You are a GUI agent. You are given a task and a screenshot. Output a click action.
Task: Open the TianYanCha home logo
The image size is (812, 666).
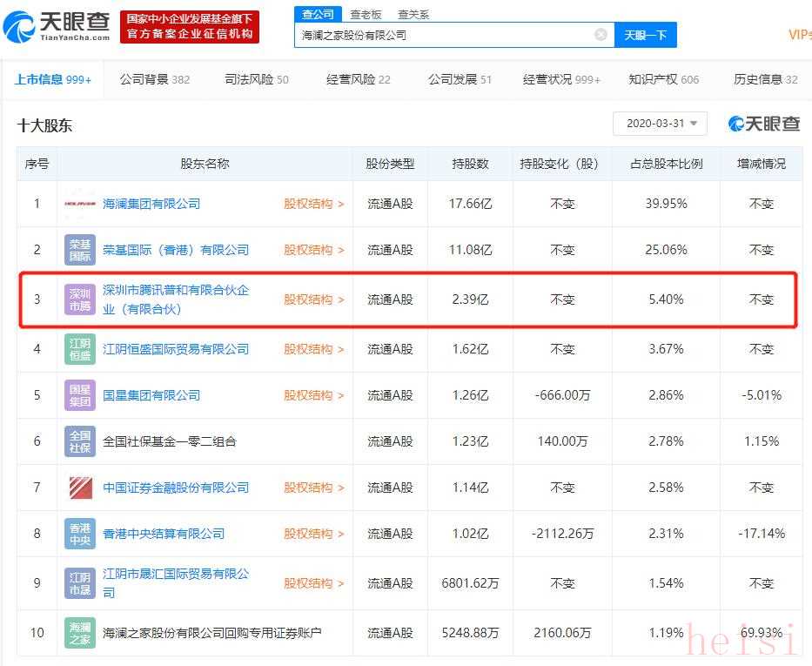point(57,26)
